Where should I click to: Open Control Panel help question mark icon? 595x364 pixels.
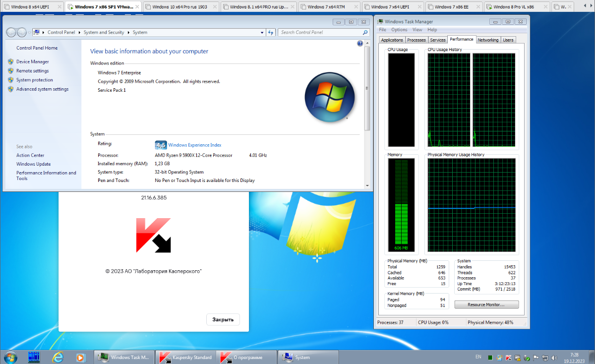click(360, 44)
